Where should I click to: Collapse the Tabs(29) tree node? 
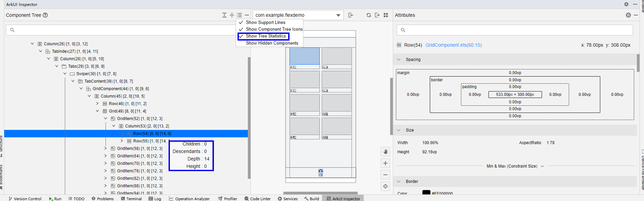click(57, 66)
